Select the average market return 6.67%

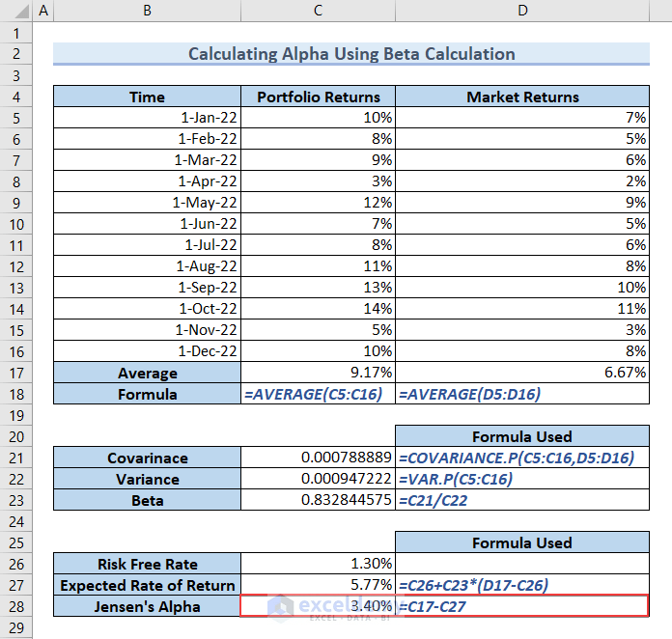coord(522,373)
